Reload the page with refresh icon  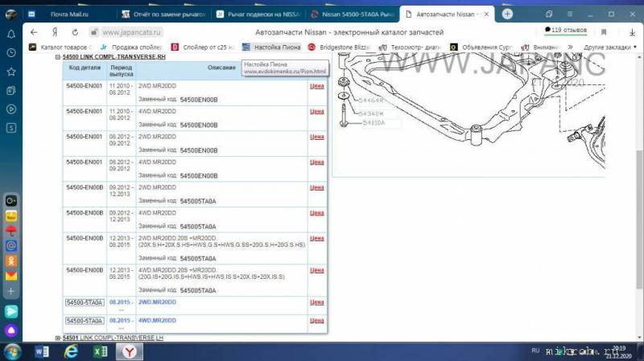pyautogui.click(x=75, y=32)
